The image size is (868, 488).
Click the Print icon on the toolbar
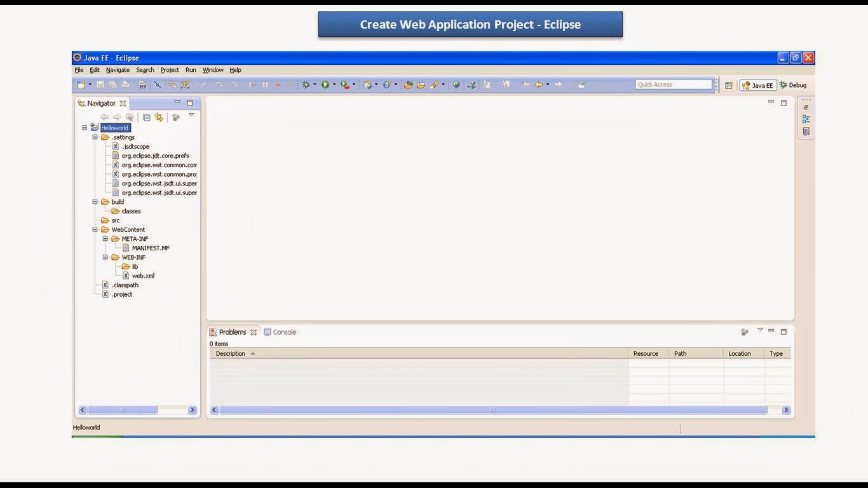[125, 84]
